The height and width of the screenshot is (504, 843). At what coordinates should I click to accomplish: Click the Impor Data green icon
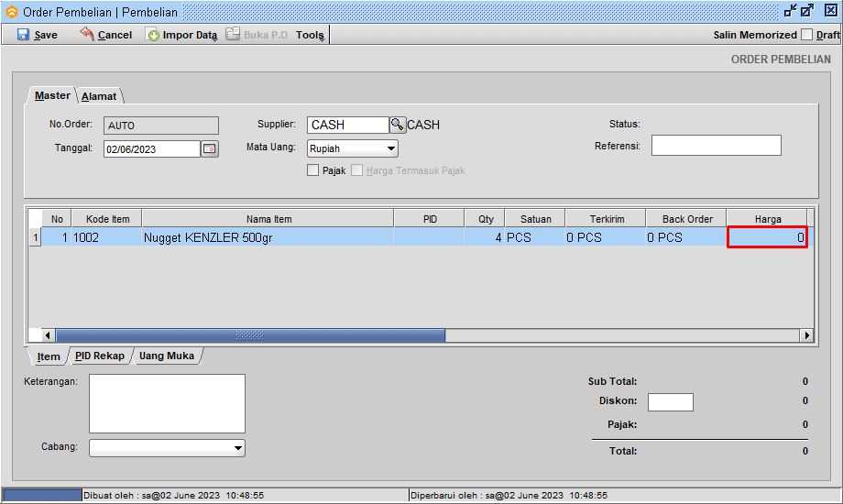pos(153,35)
